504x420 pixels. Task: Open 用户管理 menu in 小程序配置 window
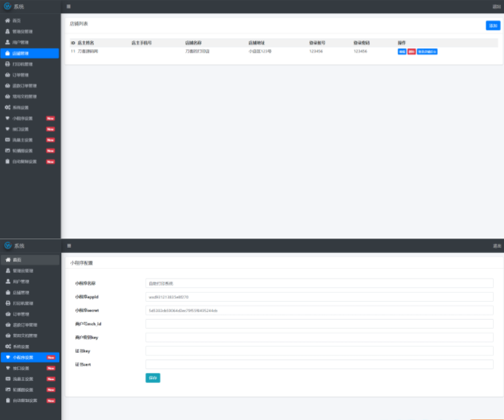[30, 282]
